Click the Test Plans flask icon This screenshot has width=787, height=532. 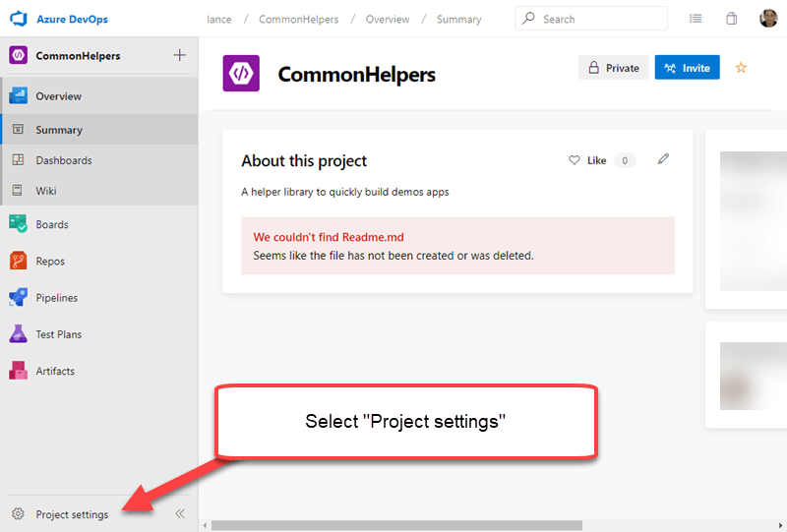click(x=18, y=333)
